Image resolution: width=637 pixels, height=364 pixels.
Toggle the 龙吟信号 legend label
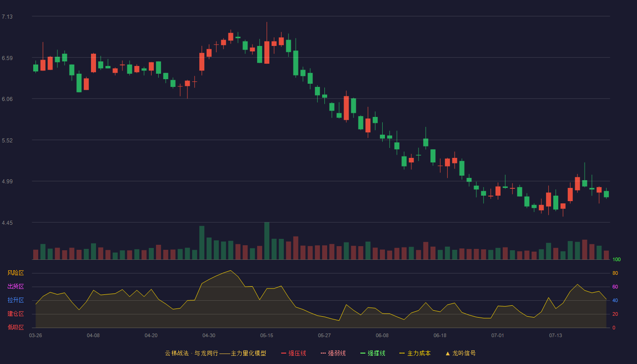[464, 353]
